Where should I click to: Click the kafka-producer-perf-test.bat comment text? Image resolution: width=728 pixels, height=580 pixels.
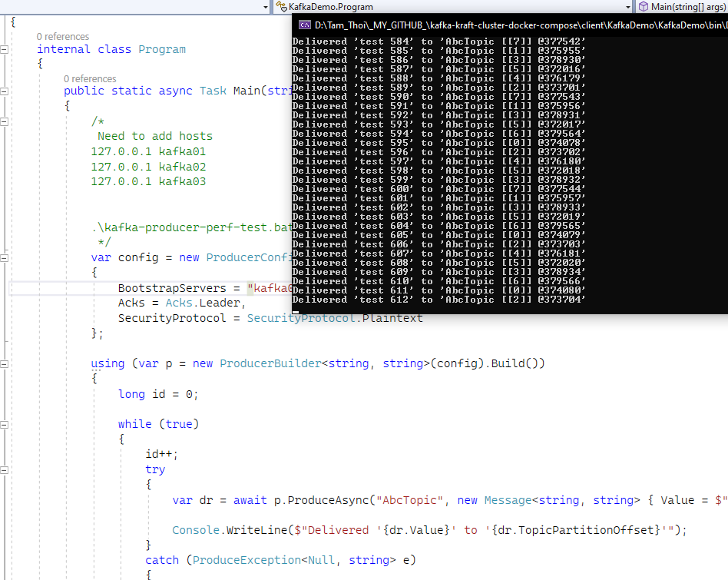point(192,227)
